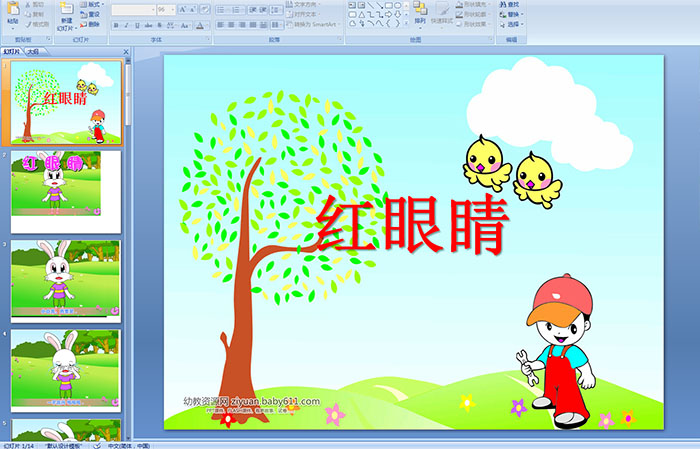Switch to the Outline (大纲) pane tab
700x449 pixels.
click(x=33, y=52)
